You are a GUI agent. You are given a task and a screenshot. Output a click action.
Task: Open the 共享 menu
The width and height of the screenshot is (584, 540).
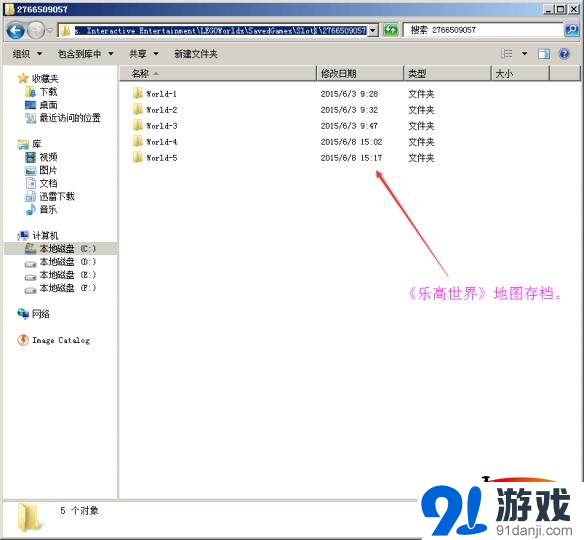coord(144,54)
